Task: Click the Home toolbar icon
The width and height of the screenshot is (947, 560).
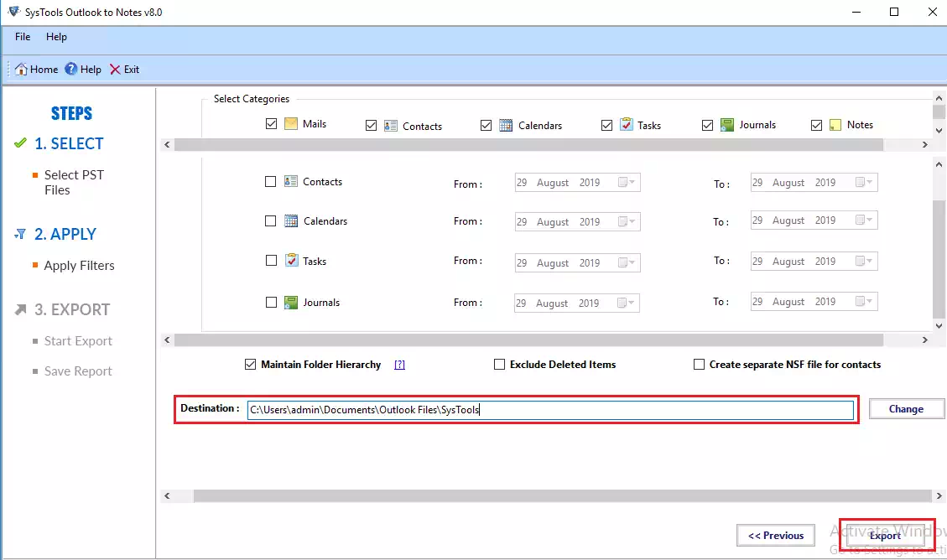Action: click(x=21, y=69)
